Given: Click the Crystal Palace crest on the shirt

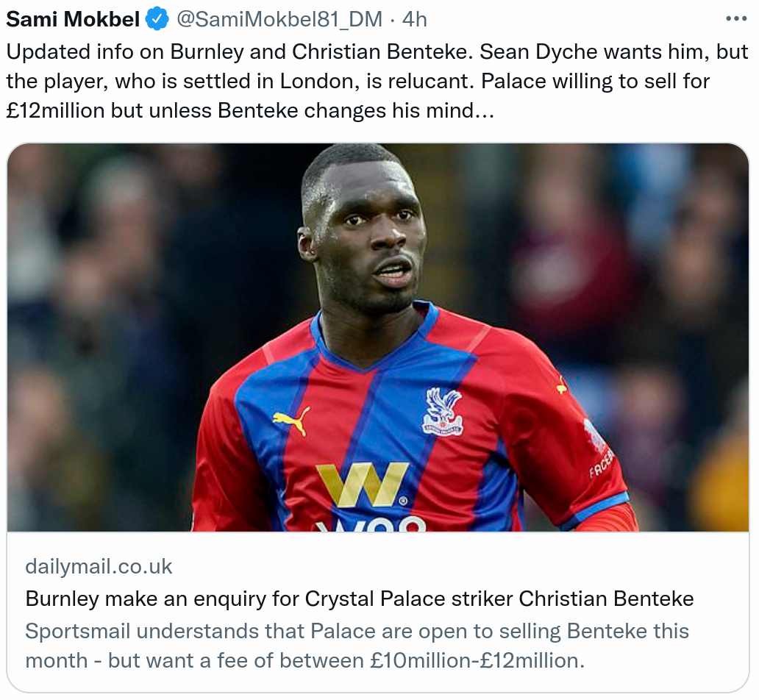Looking at the screenshot, I should (443, 411).
